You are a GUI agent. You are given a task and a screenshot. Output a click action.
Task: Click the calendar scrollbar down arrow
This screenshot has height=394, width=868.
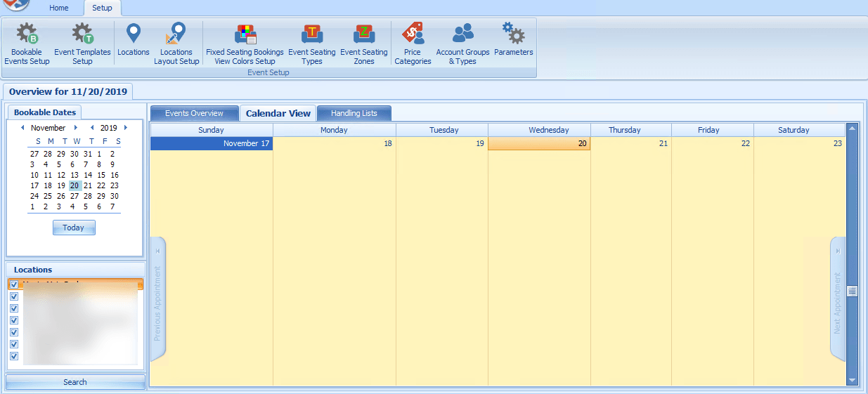click(x=853, y=380)
